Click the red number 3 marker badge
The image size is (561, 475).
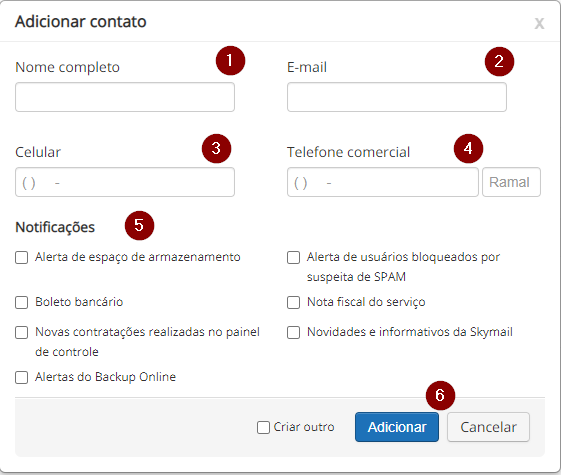(216, 148)
